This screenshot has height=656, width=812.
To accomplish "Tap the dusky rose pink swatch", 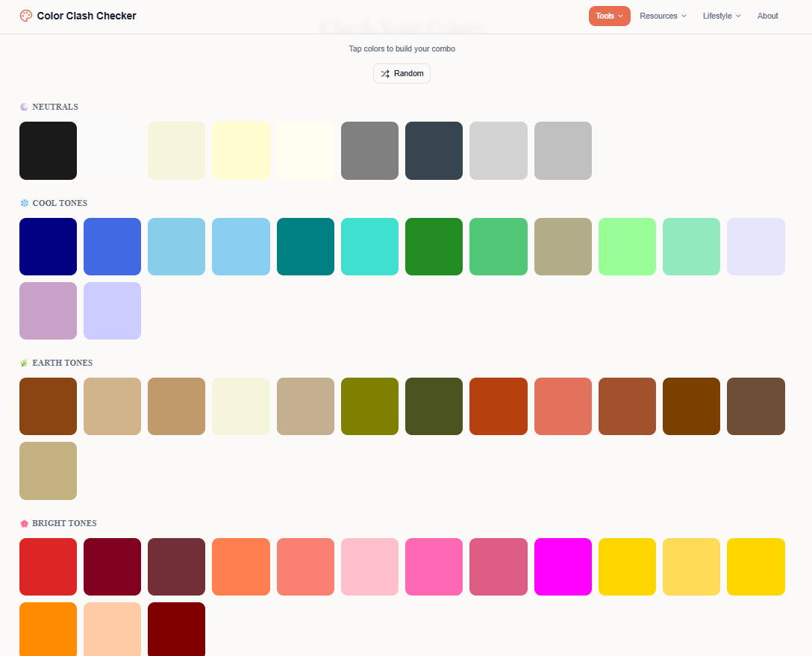I will point(499,566).
